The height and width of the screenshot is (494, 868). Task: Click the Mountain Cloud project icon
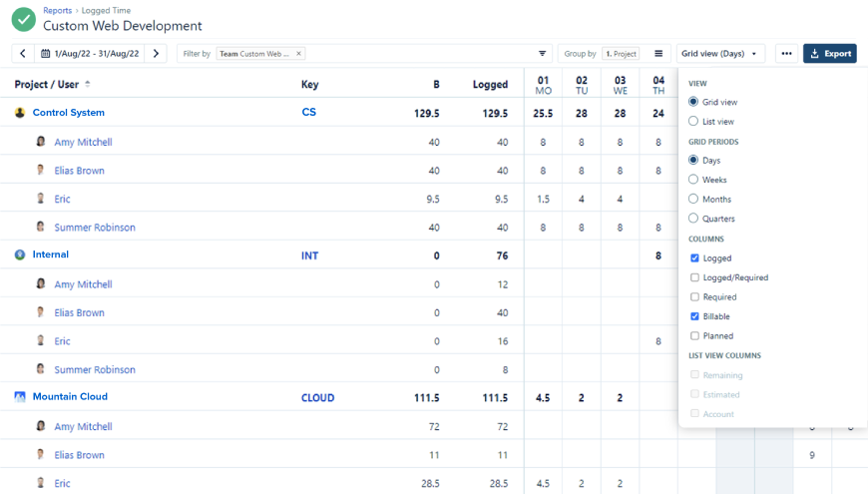[20, 397]
